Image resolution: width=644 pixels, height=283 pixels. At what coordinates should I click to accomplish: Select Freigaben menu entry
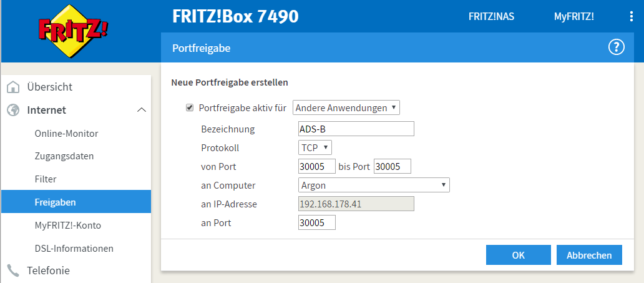tap(76, 202)
